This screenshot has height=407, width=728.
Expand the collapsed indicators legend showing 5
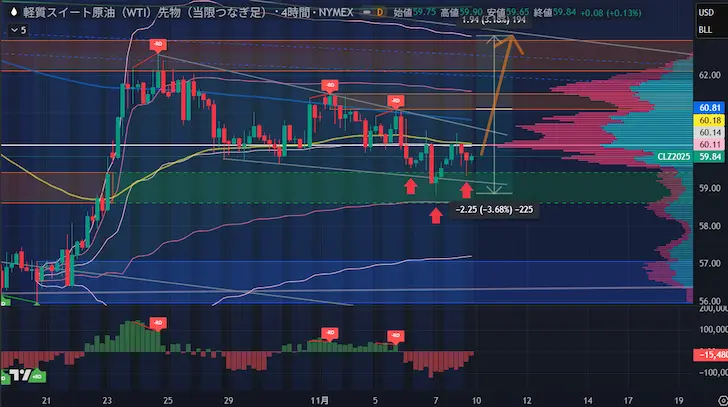point(17,30)
